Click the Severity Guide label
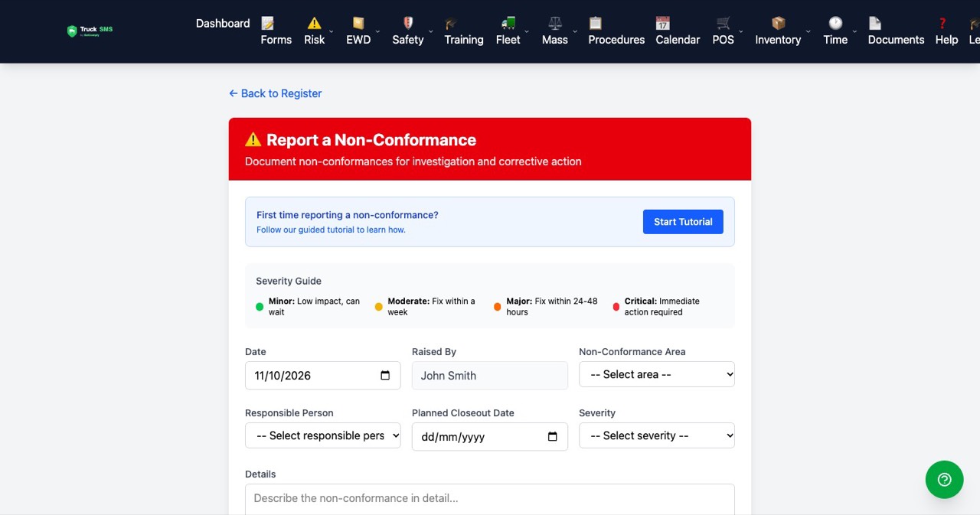Viewport: 980px width, 515px height. 289,281
